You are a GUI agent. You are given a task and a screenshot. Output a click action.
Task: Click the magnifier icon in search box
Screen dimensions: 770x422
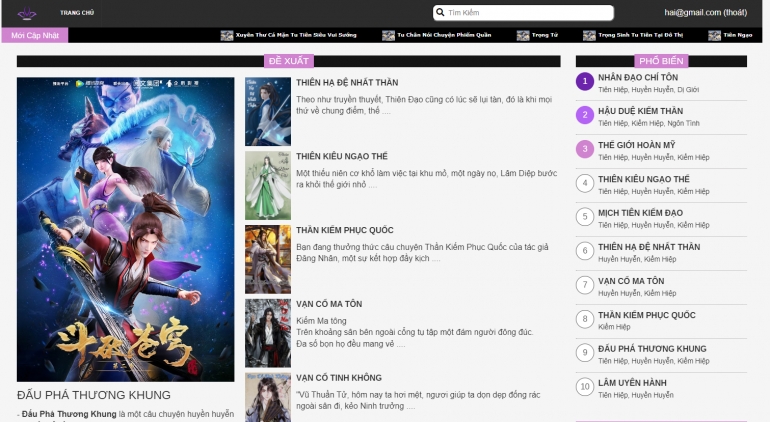pyautogui.click(x=440, y=12)
